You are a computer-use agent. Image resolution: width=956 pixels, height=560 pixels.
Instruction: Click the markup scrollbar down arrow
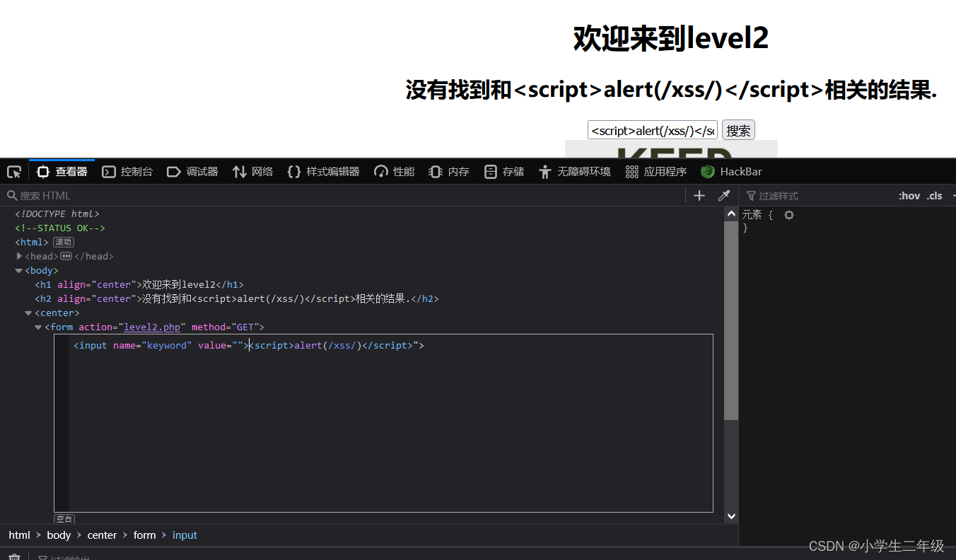(731, 517)
